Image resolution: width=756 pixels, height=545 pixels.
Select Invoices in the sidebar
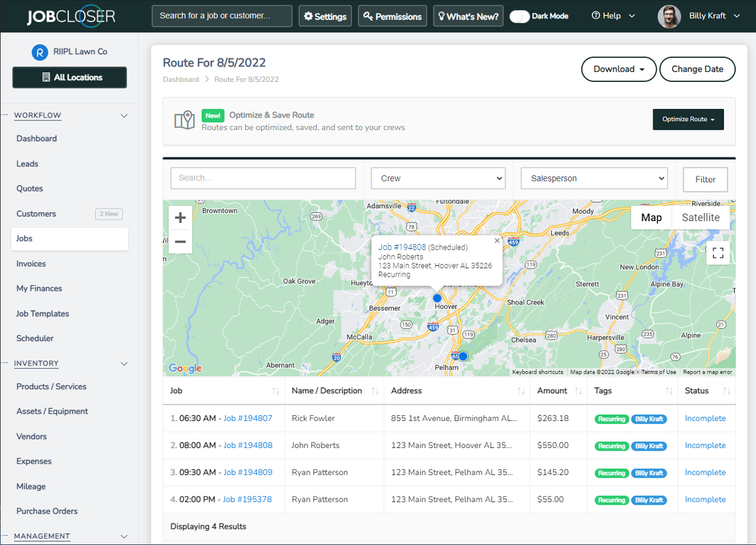click(x=30, y=263)
